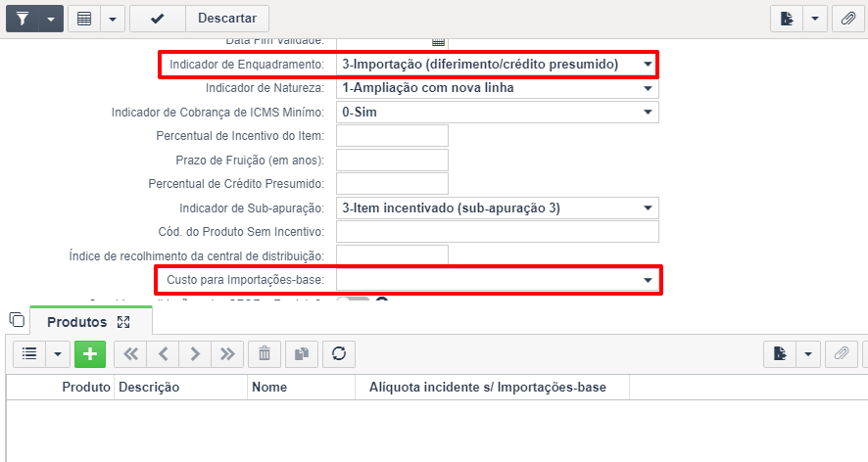Click the top paperclip attachment icon
Screen dimensions: 868x462
point(848,19)
